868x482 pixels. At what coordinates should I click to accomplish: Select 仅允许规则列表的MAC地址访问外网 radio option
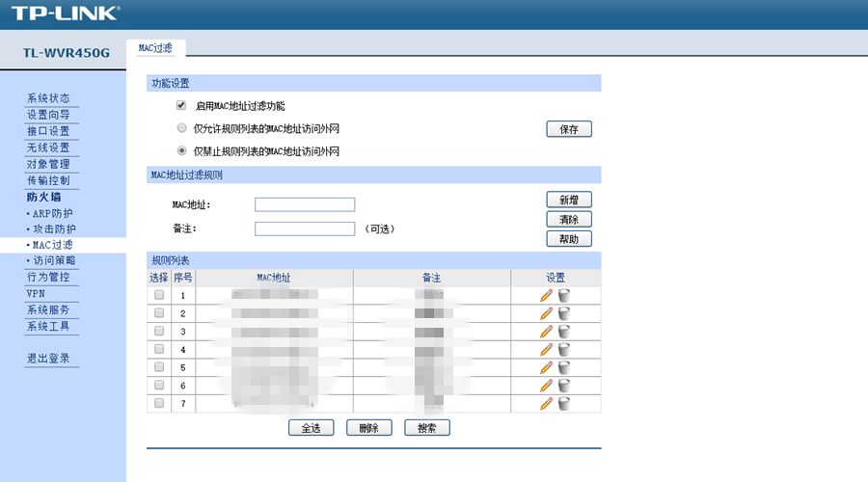click(x=181, y=128)
